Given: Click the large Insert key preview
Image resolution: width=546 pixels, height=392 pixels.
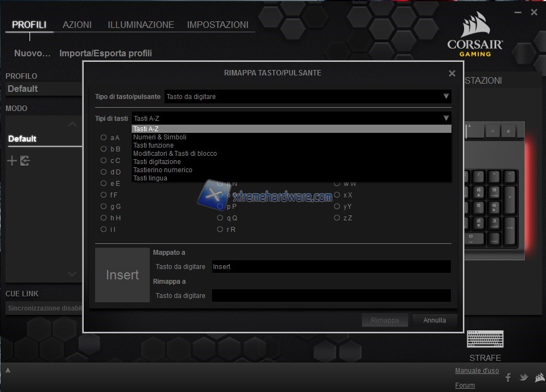Looking at the screenshot, I should (122, 275).
